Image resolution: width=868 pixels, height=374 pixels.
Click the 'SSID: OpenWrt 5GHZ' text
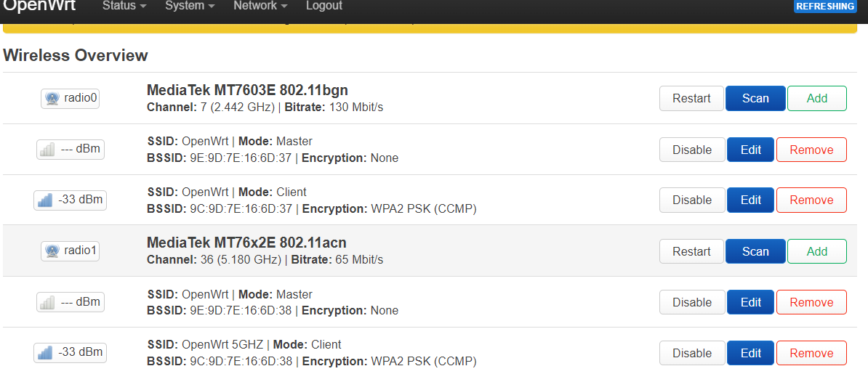[x=206, y=345]
